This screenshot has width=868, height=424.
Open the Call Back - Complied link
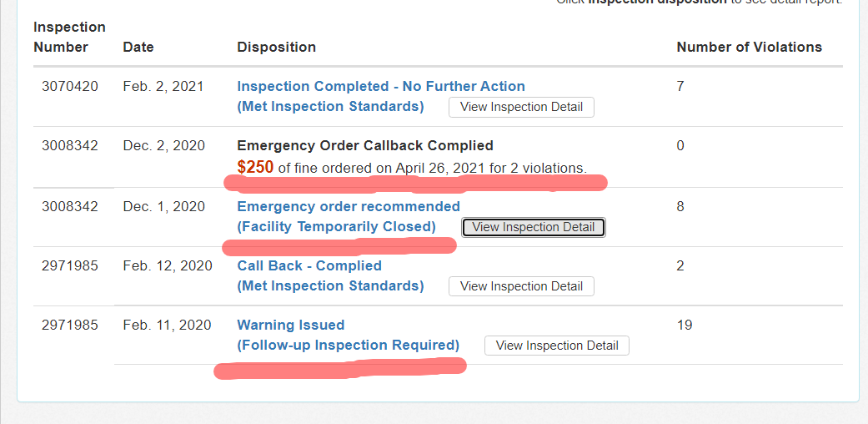coord(309,265)
